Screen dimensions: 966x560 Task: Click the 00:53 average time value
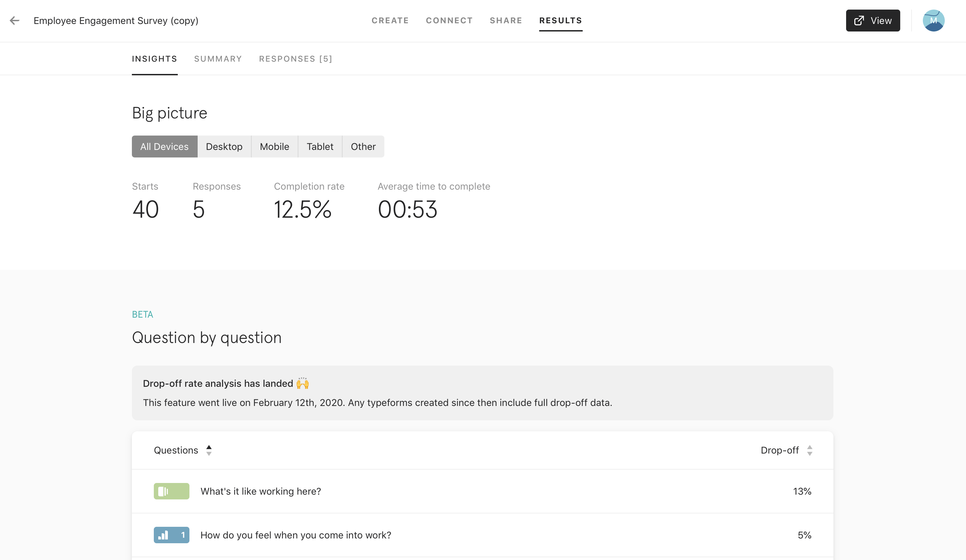(408, 209)
